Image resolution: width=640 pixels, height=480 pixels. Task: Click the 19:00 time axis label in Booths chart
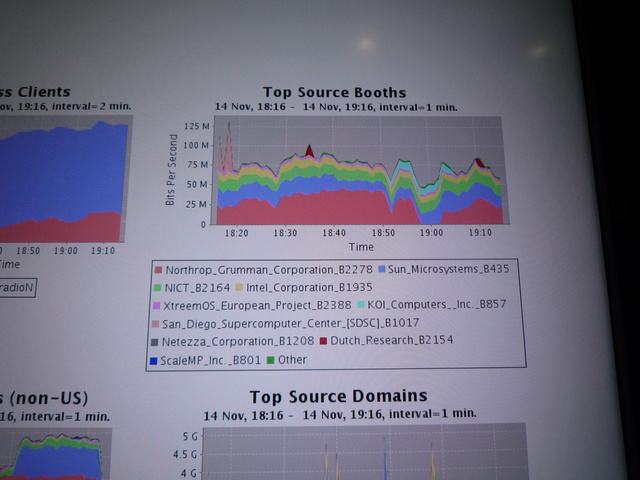coord(431,232)
